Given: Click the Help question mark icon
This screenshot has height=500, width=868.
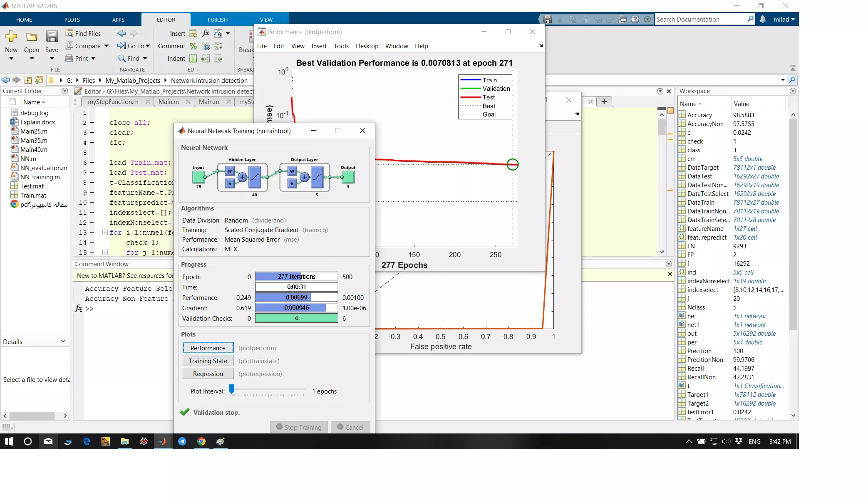Looking at the screenshot, I should [635, 19].
